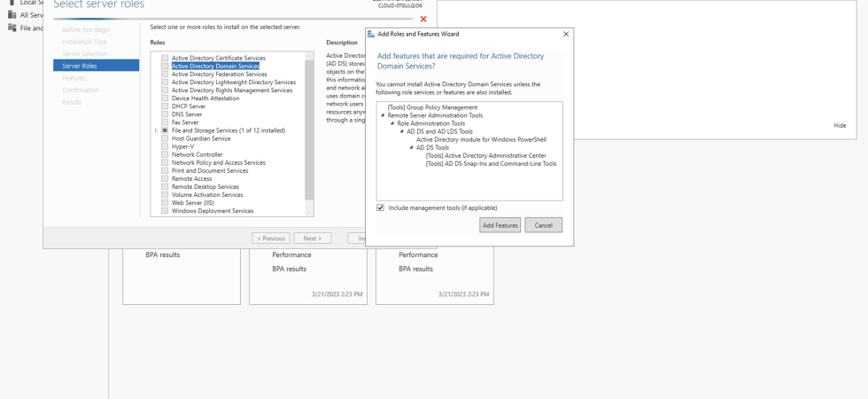Image resolution: width=868 pixels, height=399 pixels.
Task: Collapse Role Administration Tools tree node
Action: (392, 123)
